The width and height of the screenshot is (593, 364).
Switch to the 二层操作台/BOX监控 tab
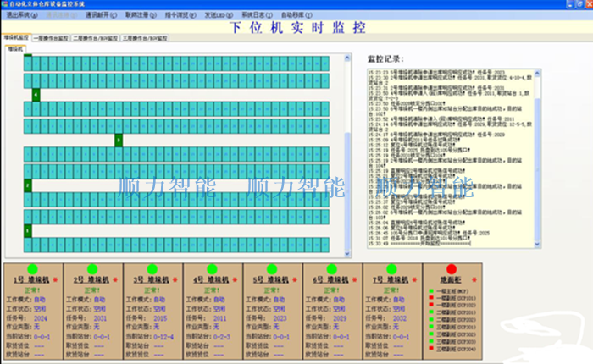95,38
